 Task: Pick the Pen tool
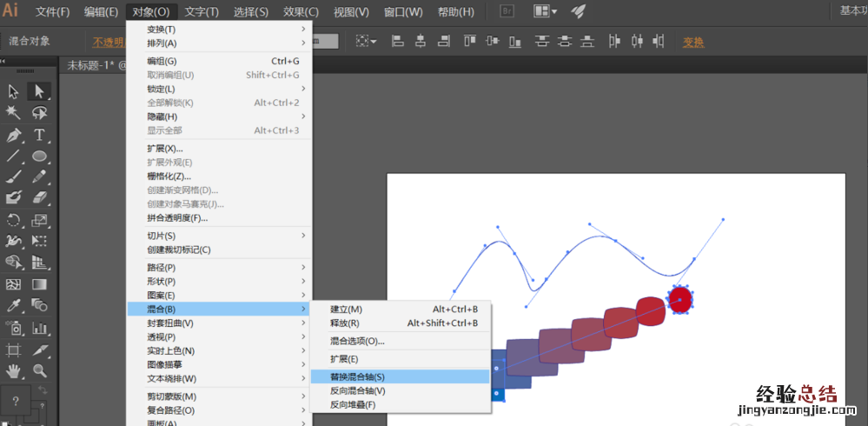[13, 136]
